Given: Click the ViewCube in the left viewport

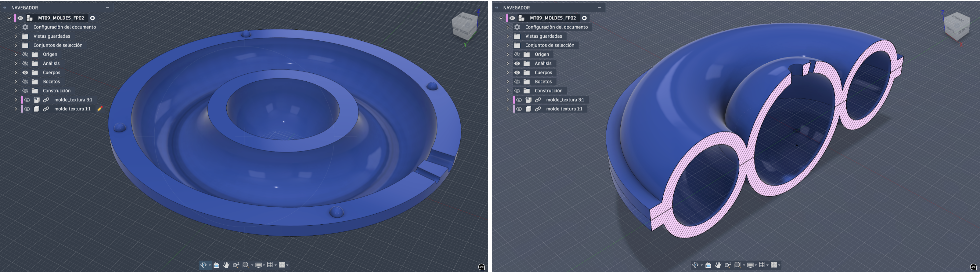Looking at the screenshot, I should [x=464, y=25].
